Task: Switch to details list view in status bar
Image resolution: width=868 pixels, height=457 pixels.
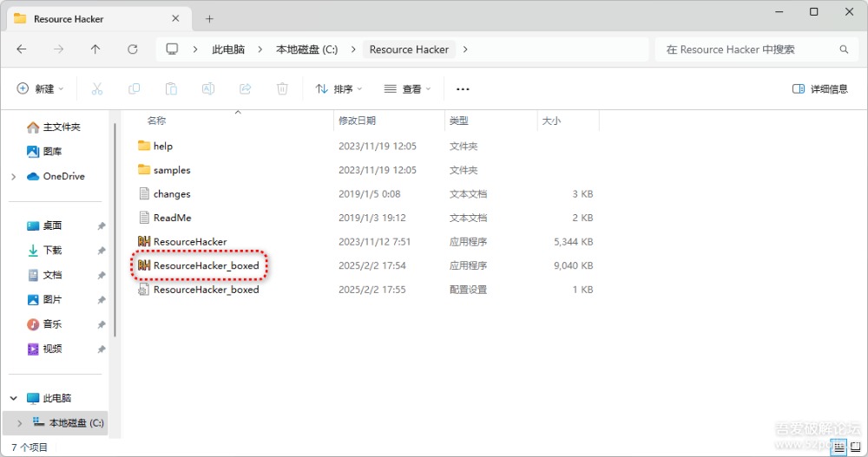Action: pyautogui.click(x=838, y=447)
